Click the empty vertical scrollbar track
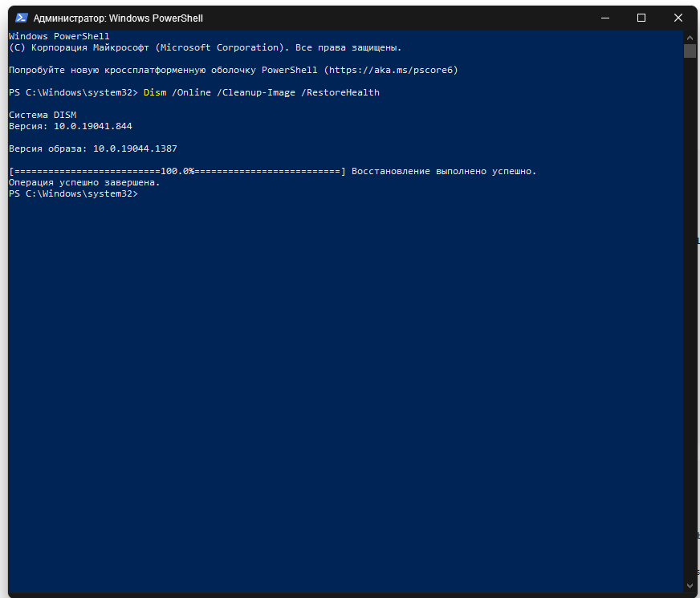This screenshot has height=598, width=700. (690, 319)
